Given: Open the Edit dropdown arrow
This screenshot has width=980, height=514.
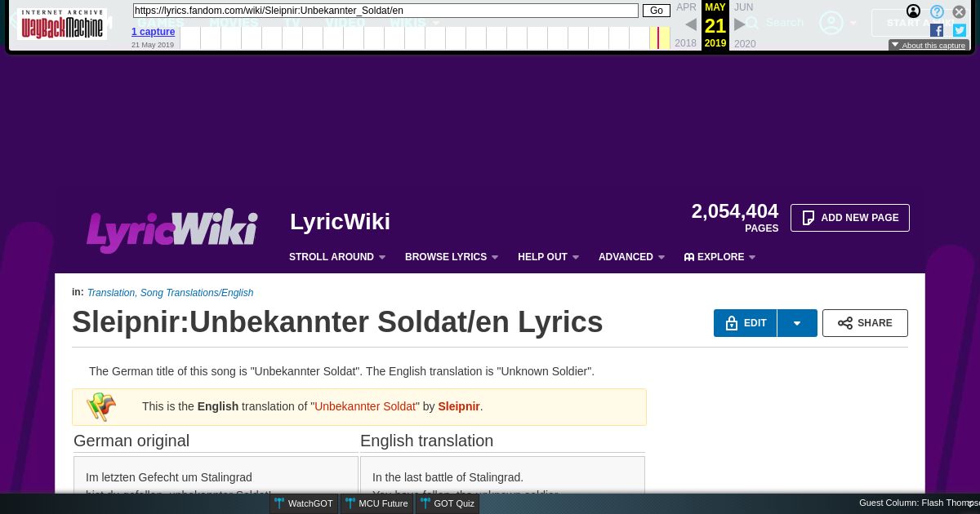Looking at the screenshot, I should [x=797, y=323].
